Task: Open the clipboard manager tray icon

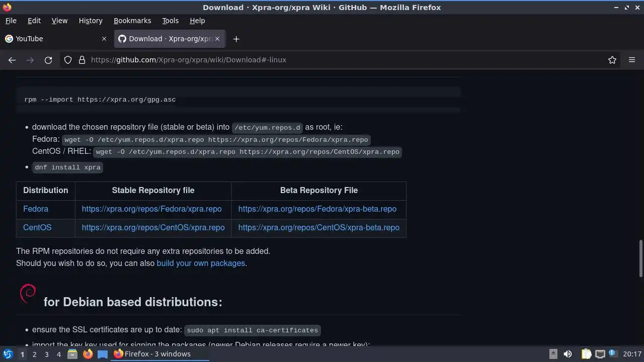Action: click(x=586, y=354)
